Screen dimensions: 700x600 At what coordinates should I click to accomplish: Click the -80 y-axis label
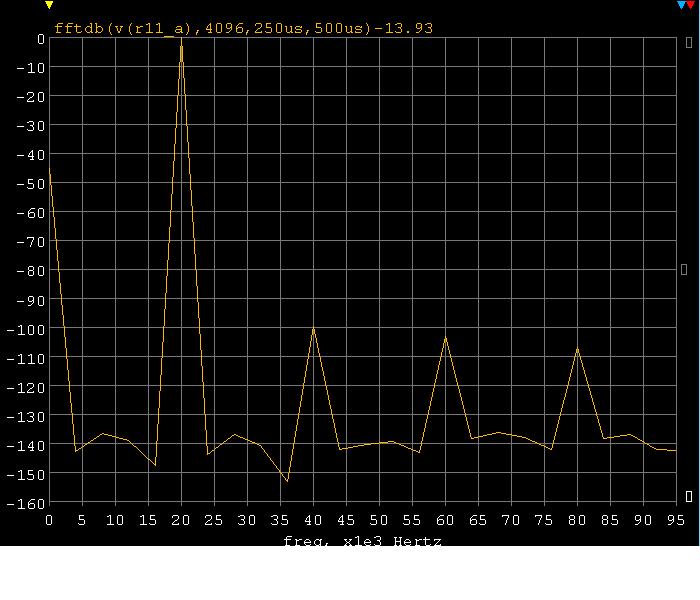(x=31, y=271)
